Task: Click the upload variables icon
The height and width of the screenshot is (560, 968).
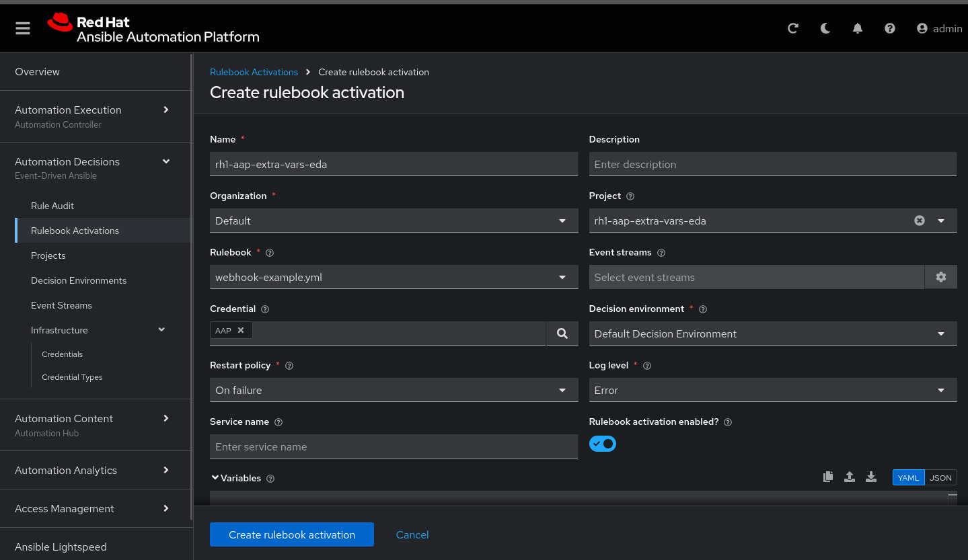Action: 850,477
